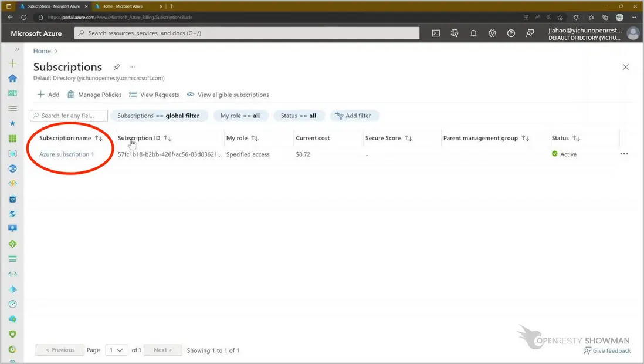Screen dimensions: 644x364
Task: Open Virtual networks angle-brackets icon
Action: [13, 274]
